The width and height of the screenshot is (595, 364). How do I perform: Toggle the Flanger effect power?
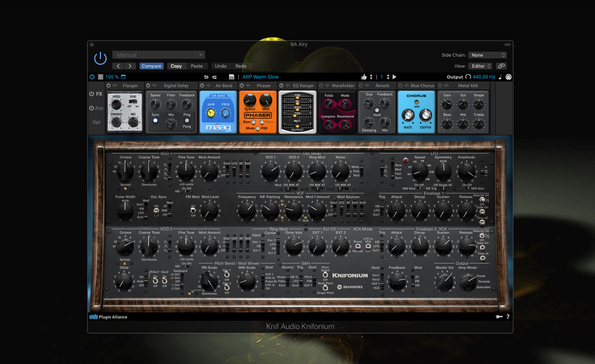(x=109, y=86)
